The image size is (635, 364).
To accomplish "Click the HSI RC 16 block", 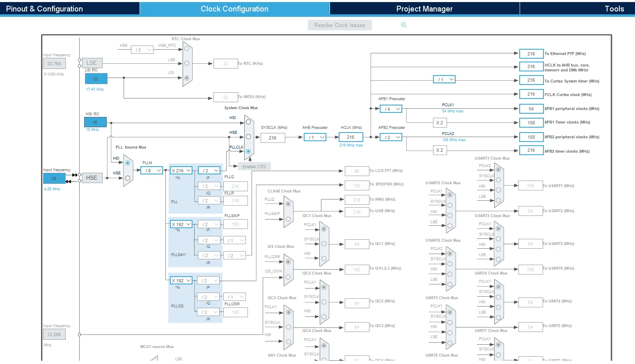I will click(95, 122).
